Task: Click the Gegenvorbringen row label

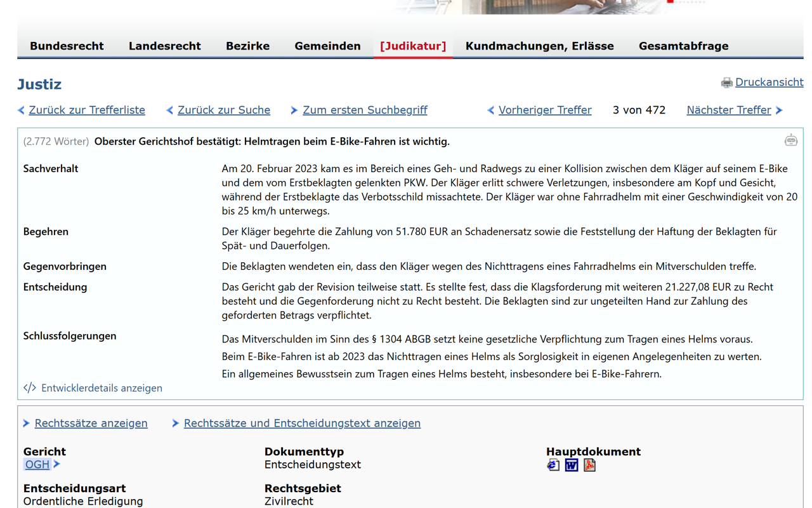Action: pos(65,266)
